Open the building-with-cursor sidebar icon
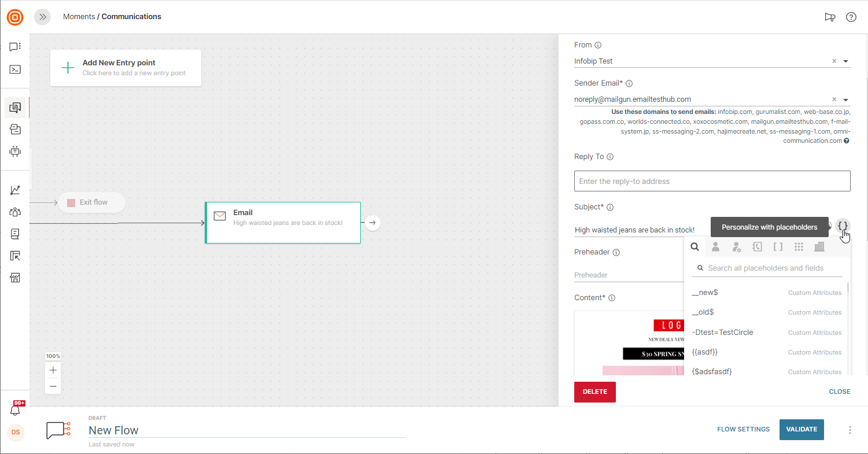868x454 pixels. point(15,256)
